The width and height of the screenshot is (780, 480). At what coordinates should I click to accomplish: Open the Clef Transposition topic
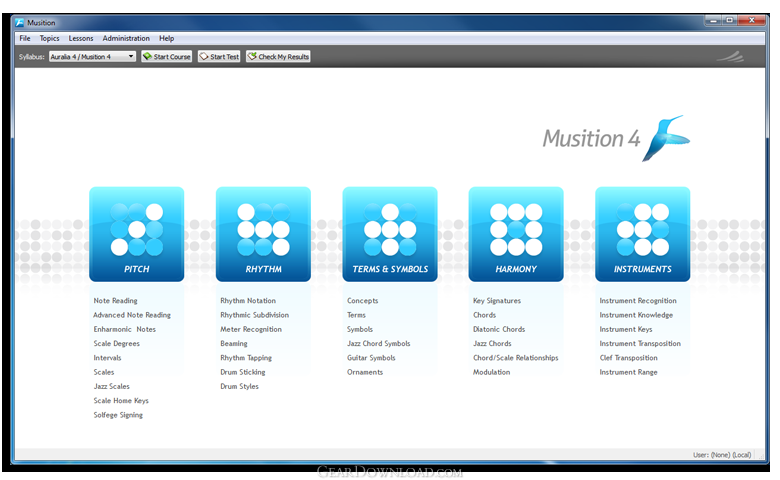628,358
